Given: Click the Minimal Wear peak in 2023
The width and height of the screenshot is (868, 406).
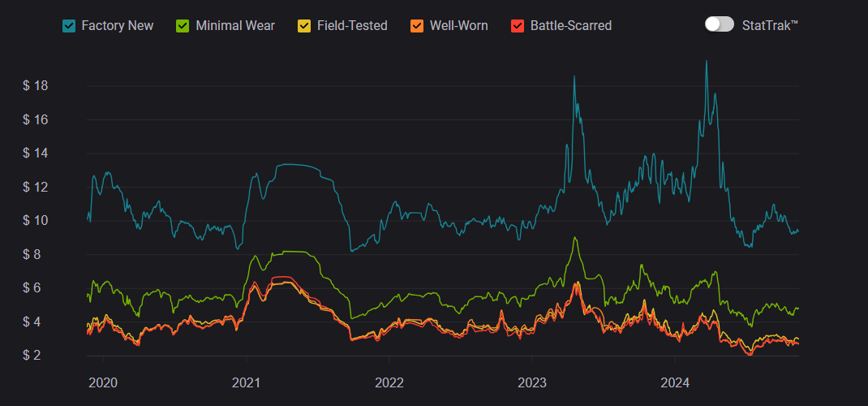Looking at the screenshot, I should pyautogui.click(x=575, y=238).
